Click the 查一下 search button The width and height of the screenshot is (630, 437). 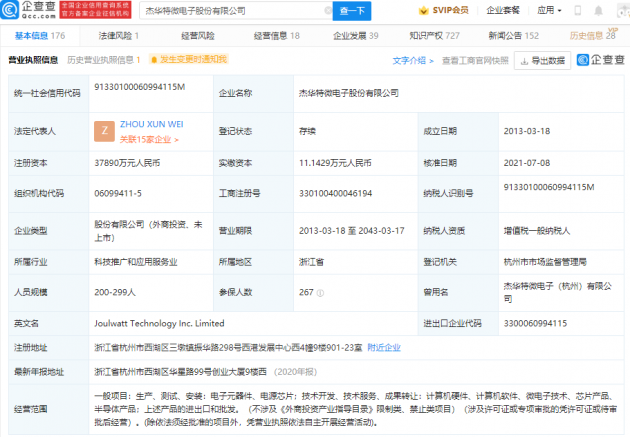coord(352,11)
